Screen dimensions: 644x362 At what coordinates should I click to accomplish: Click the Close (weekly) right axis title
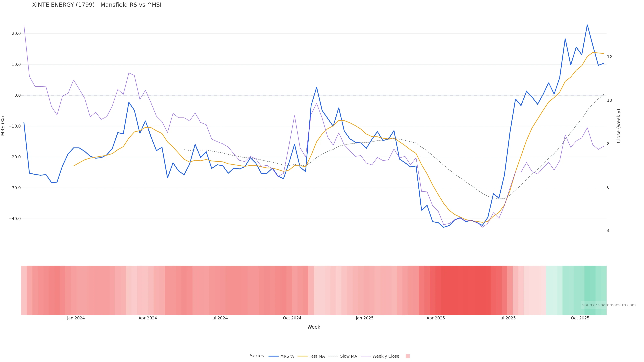point(619,126)
